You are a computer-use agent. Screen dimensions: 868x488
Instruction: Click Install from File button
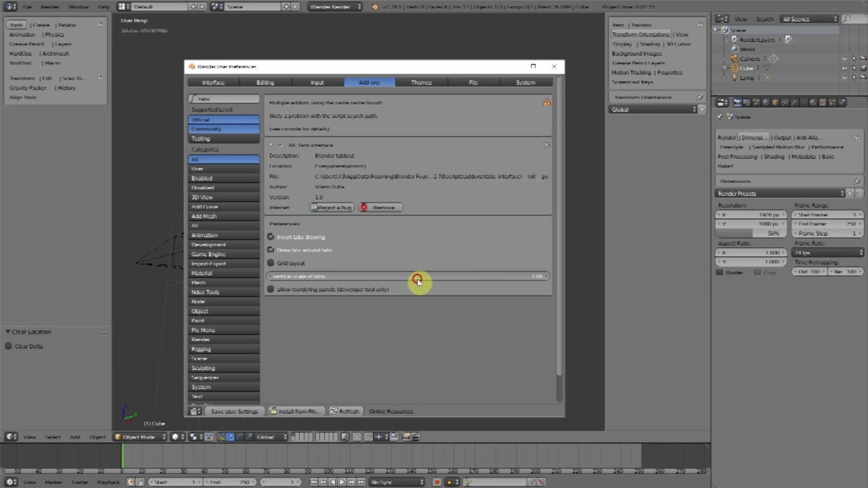coord(295,411)
